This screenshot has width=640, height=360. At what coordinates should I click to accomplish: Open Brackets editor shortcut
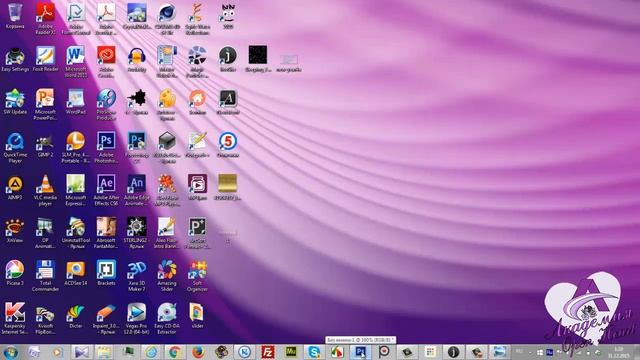point(106,273)
